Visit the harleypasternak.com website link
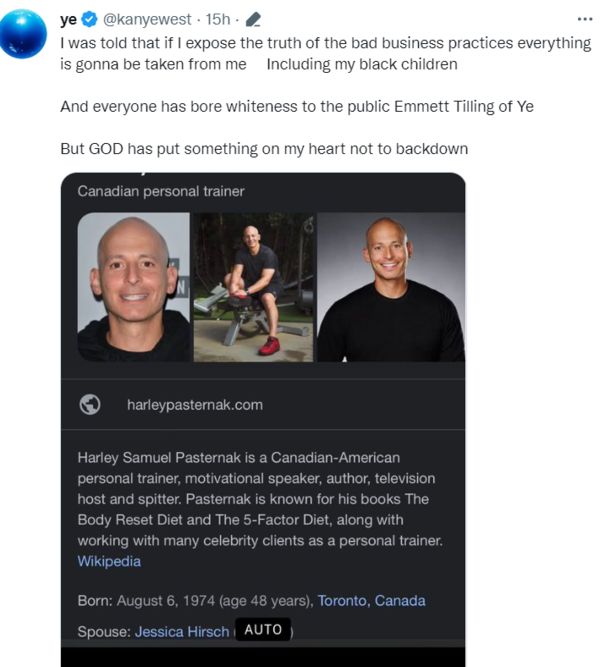600x667 pixels. [195, 405]
